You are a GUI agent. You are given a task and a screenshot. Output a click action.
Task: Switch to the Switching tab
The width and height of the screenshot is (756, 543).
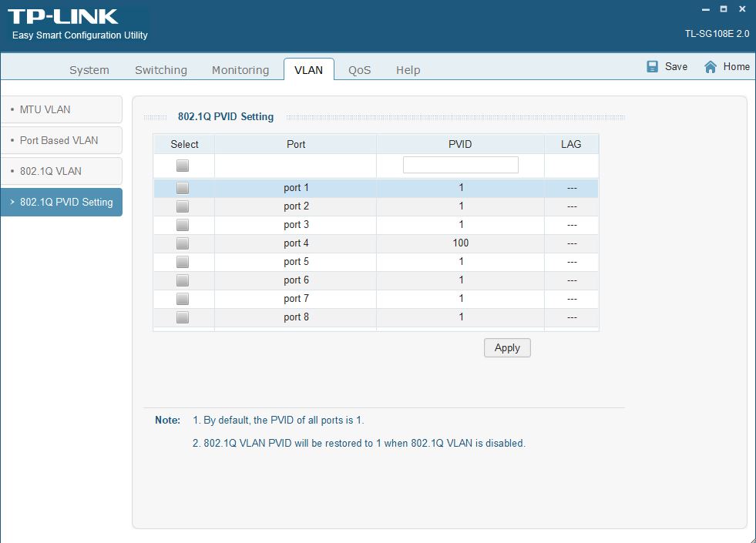[161, 70]
